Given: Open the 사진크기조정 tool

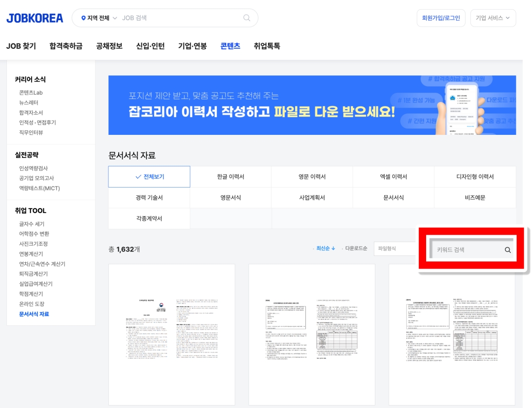Looking at the screenshot, I should point(33,244).
